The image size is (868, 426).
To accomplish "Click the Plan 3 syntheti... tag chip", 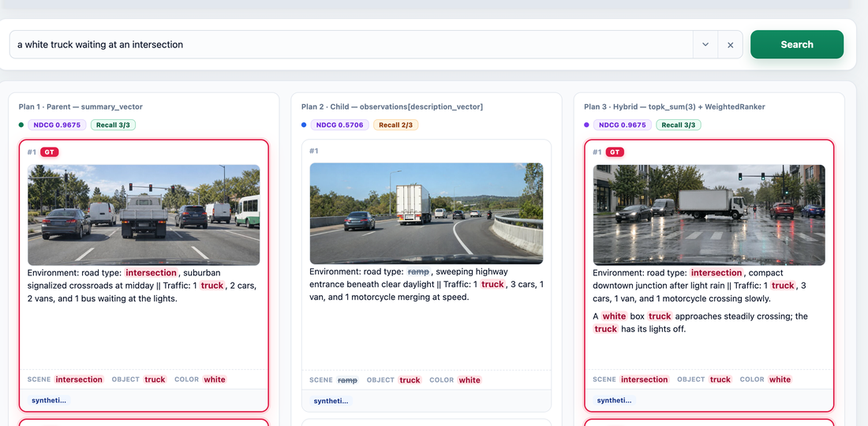I will [x=615, y=400].
